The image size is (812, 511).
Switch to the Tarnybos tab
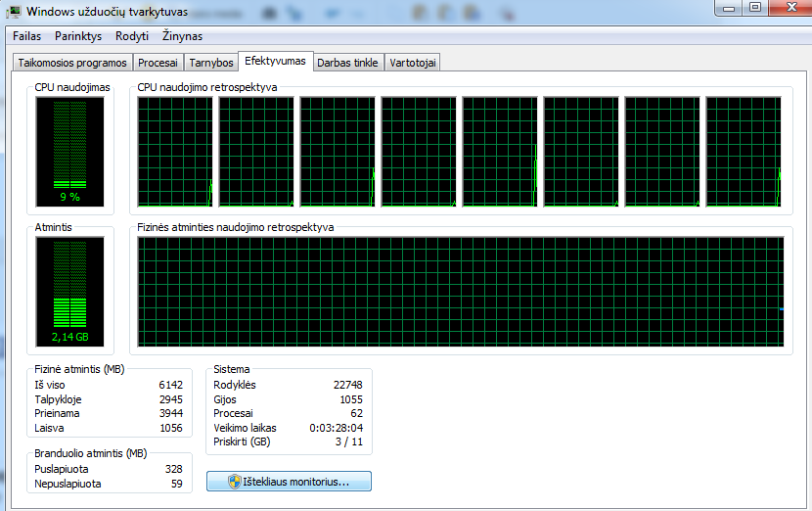[x=211, y=63]
